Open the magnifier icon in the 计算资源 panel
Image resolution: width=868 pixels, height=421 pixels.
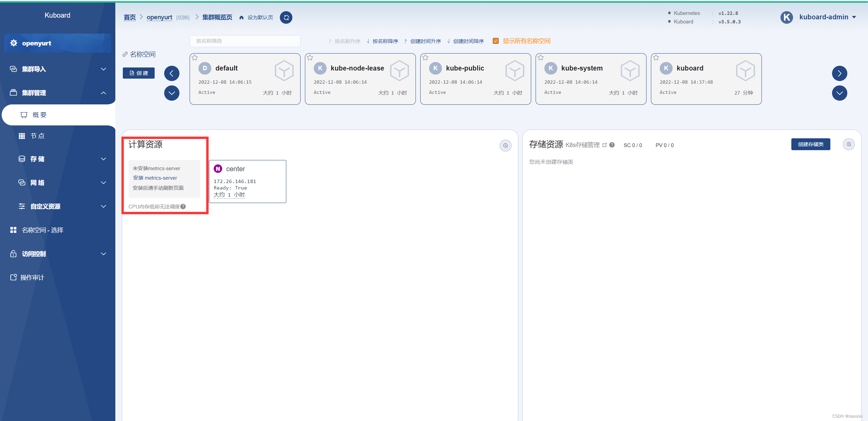coord(505,145)
